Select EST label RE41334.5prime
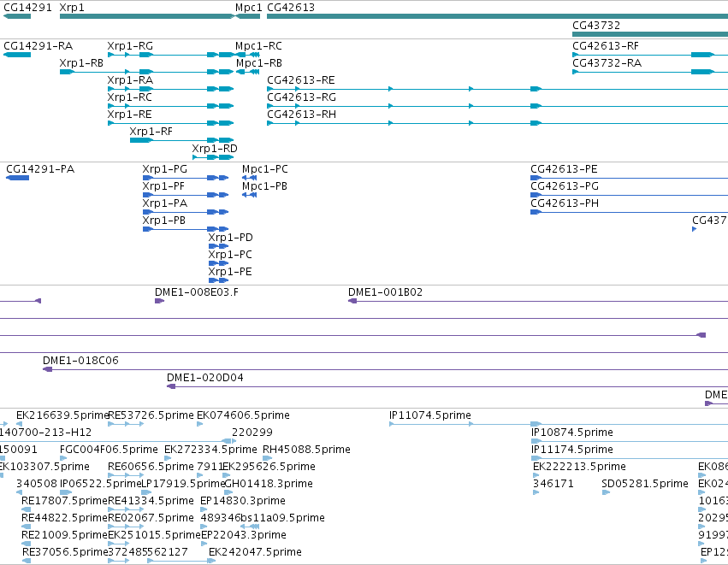Image resolution: width=728 pixels, height=565 pixels. click(151, 502)
